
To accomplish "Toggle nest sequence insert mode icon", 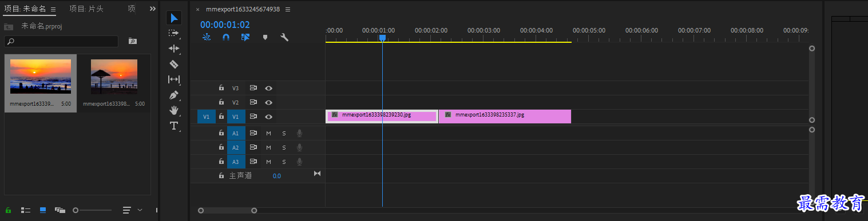I will (x=207, y=37).
